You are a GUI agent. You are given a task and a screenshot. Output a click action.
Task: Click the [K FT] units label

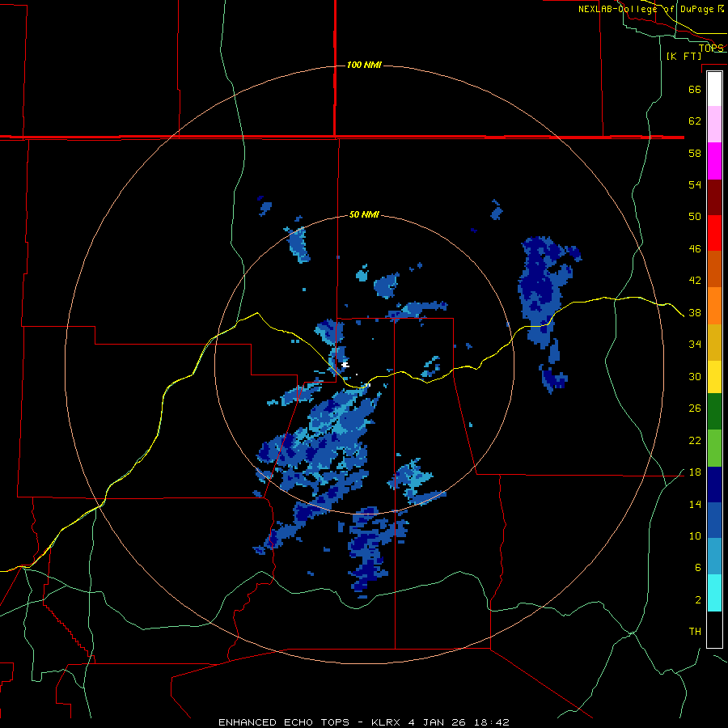tap(684, 56)
